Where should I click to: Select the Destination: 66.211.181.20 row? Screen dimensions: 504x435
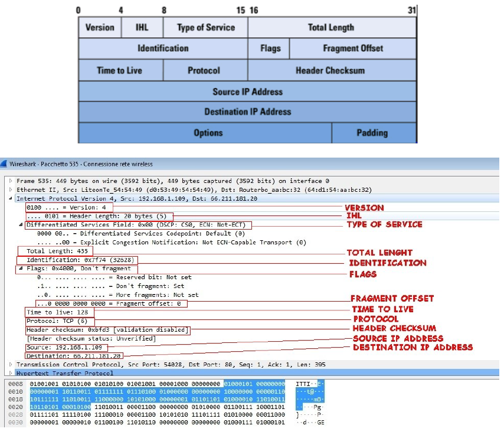[74, 356]
